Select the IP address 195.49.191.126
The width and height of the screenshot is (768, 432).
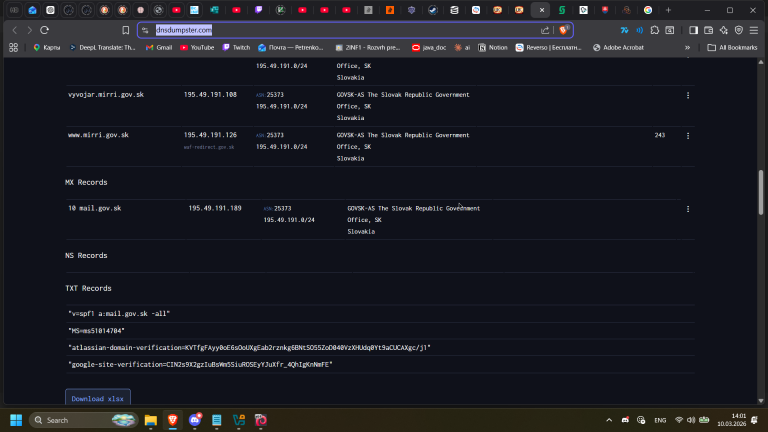coord(210,135)
